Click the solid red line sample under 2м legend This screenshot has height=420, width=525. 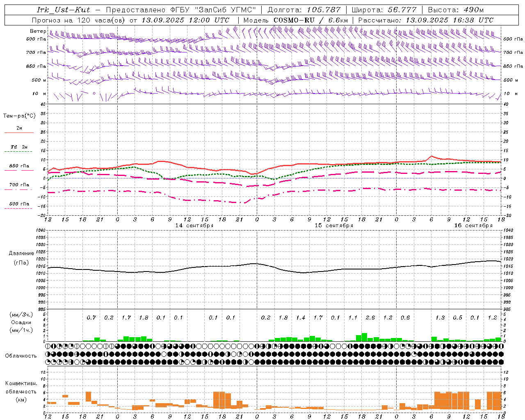coord(19,132)
